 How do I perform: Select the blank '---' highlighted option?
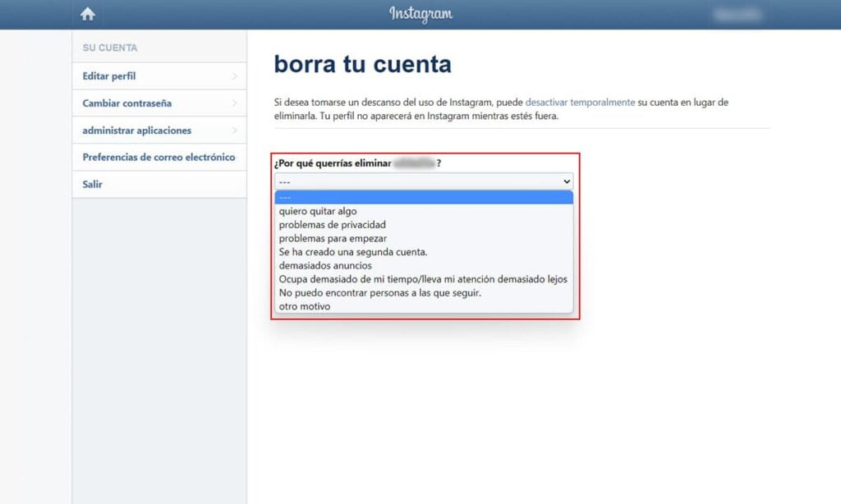424,197
